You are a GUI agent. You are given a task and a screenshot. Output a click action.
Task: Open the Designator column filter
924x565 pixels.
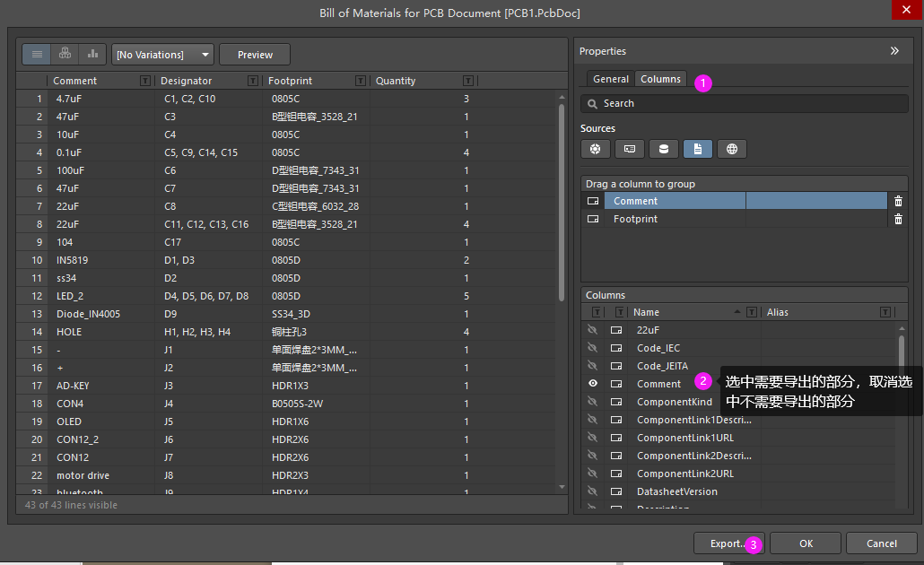pos(253,81)
